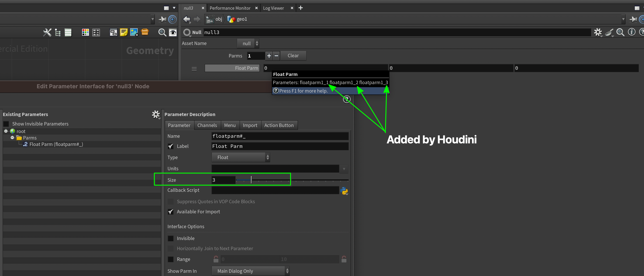Open the Type dropdown showing Float
644x276 pixels.
click(241, 157)
